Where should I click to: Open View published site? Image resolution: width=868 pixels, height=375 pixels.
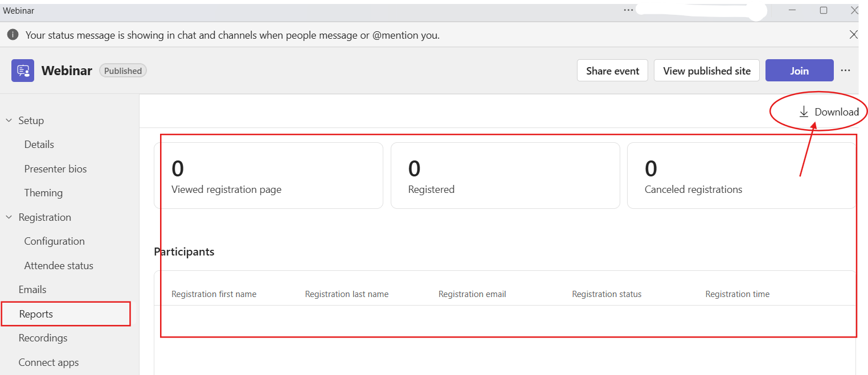click(x=707, y=71)
